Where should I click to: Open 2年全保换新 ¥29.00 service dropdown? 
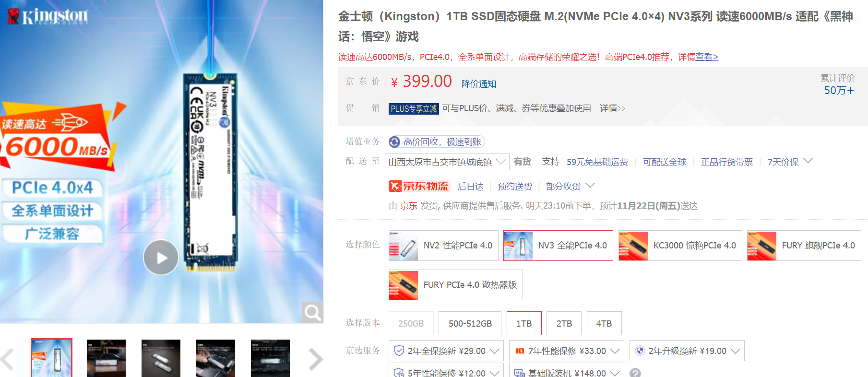click(446, 351)
